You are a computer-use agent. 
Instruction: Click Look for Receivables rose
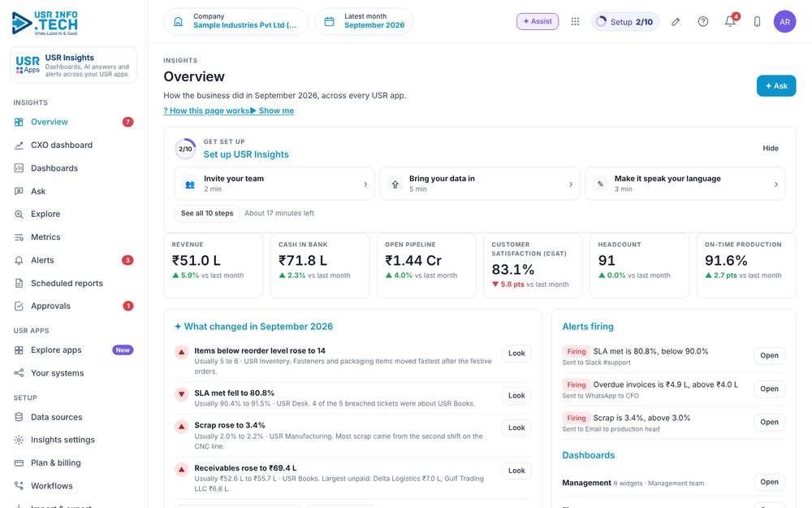(516, 471)
